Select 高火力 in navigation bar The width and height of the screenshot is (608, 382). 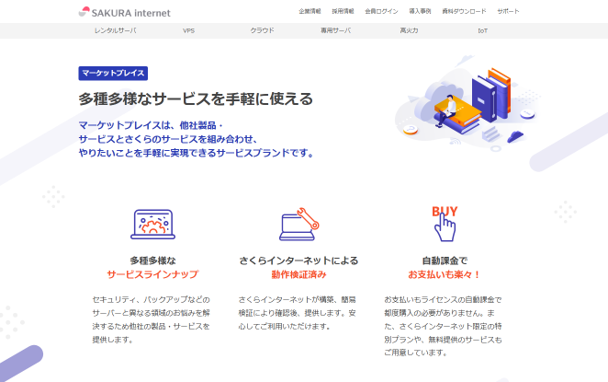[x=409, y=31]
